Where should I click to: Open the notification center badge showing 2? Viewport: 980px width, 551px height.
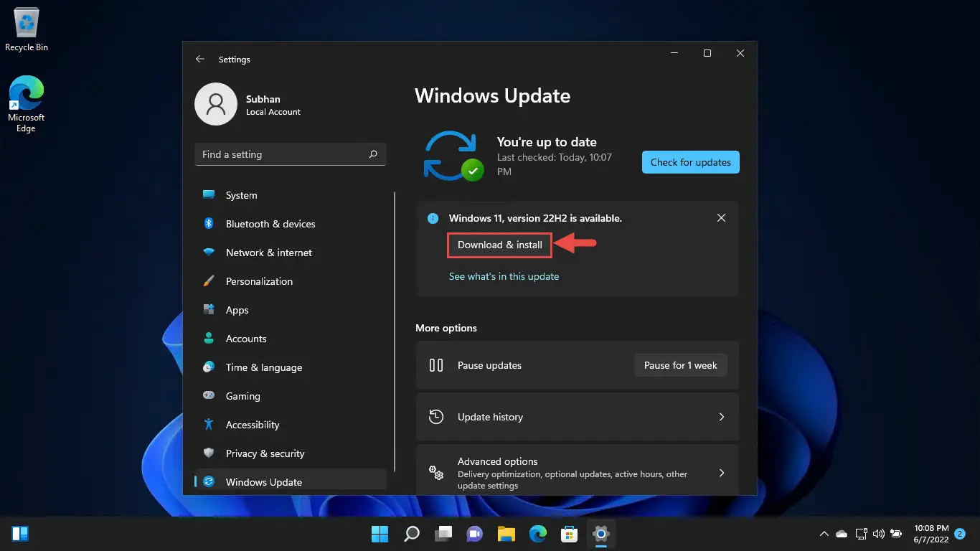(x=960, y=534)
